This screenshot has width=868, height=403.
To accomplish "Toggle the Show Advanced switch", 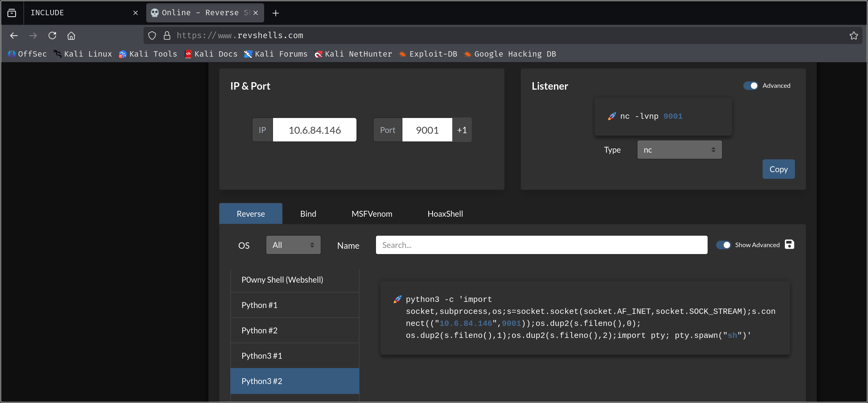I will [x=723, y=245].
